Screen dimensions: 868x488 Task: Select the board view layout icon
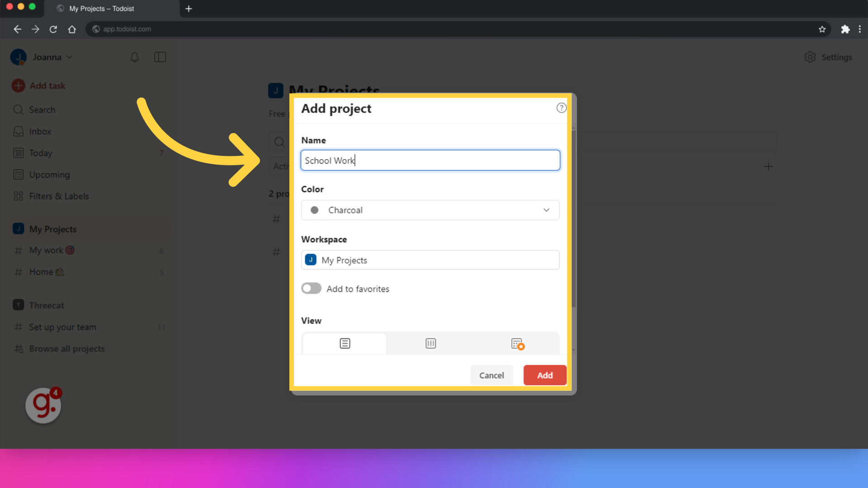[431, 343]
